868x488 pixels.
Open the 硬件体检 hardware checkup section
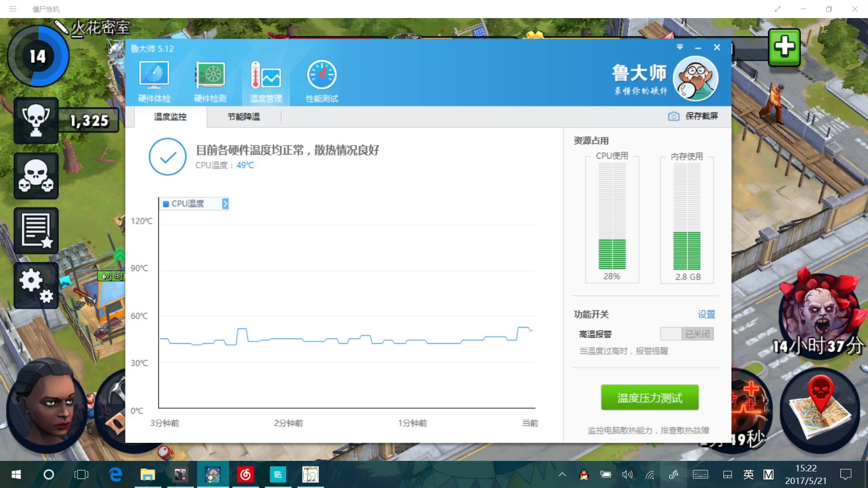pos(154,82)
